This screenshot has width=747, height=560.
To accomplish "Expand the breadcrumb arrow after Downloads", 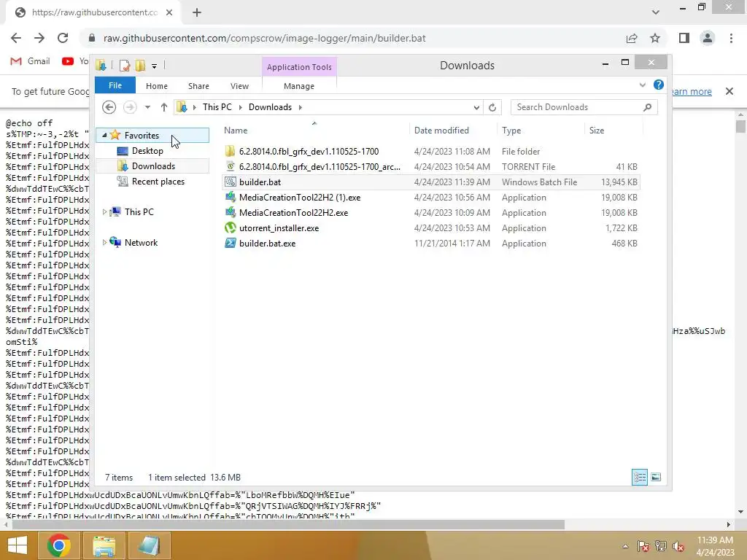I will [300, 108].
